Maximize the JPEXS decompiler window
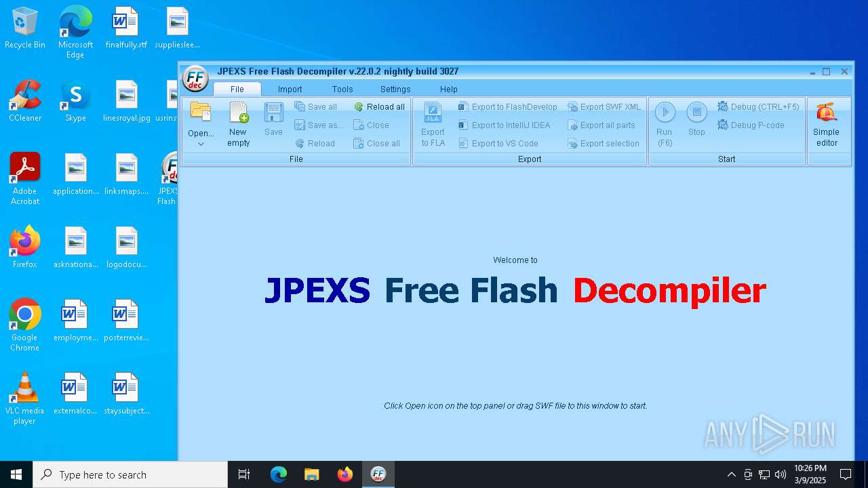Viewport: 868px width, 488px height. click(x=826, y=71)
